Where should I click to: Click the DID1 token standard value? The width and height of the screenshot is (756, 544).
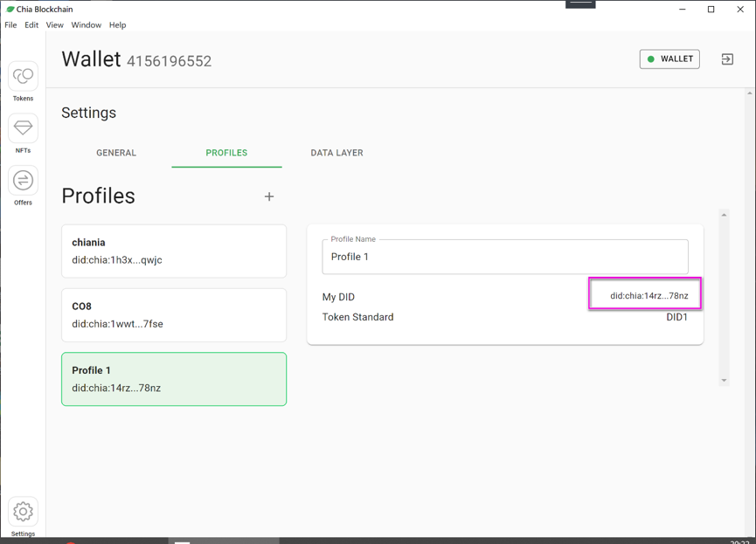click(677, 317)
